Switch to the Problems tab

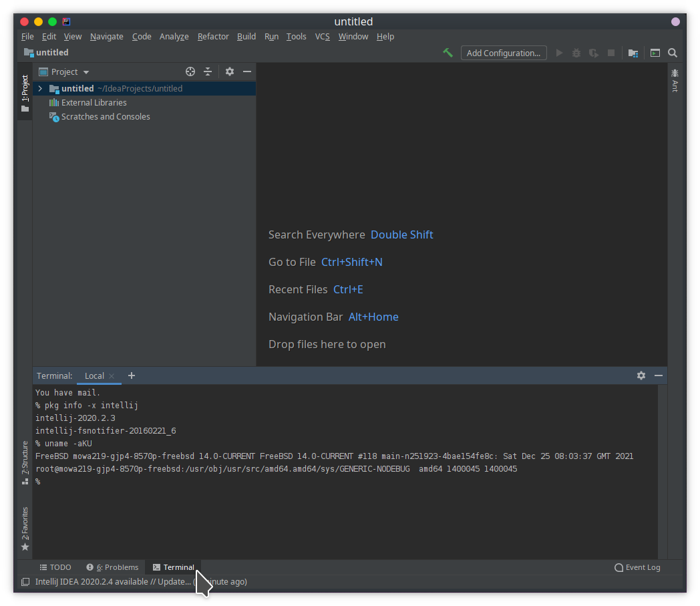(x=112, y=567)
